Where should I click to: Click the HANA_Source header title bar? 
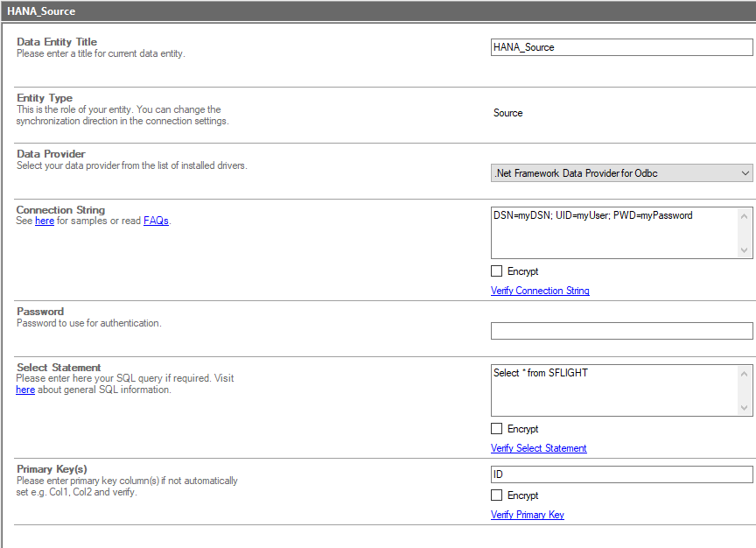point(378,11)
